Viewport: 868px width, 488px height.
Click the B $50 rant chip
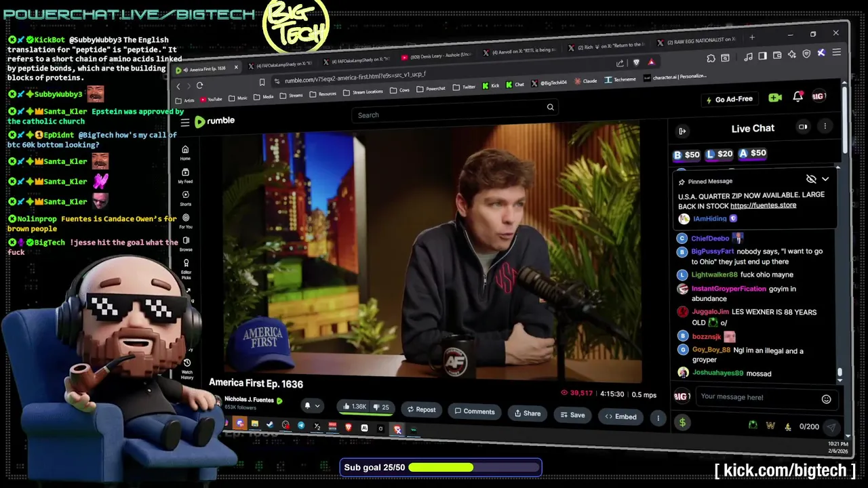point(686,155)
